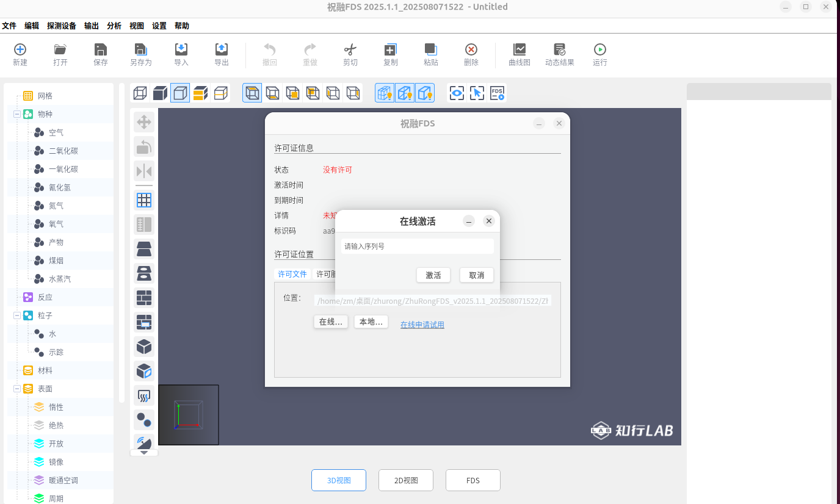Open the 文件 menu

9,26
